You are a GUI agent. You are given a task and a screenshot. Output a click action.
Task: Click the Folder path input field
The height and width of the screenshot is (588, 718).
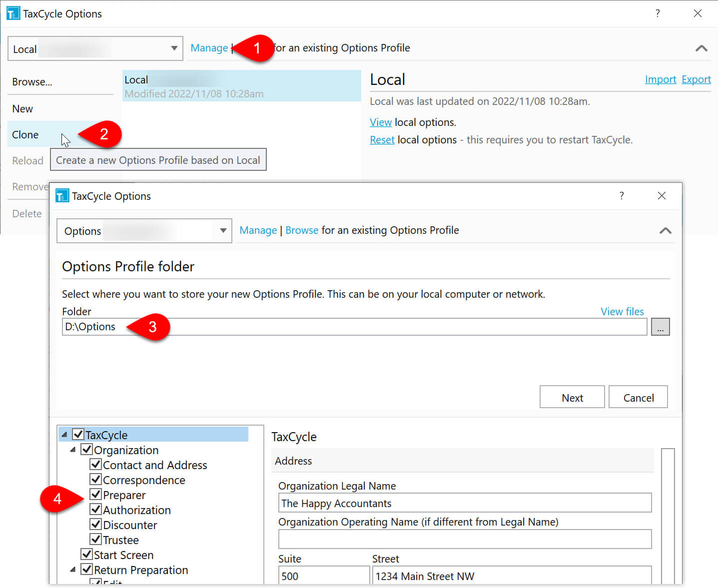(355, 327)
